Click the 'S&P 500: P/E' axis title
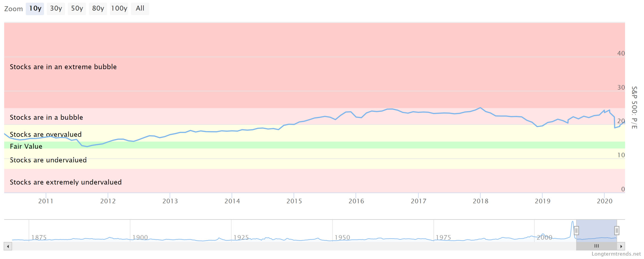The width and height of the screenshot is (644, 259). (634, 108)
